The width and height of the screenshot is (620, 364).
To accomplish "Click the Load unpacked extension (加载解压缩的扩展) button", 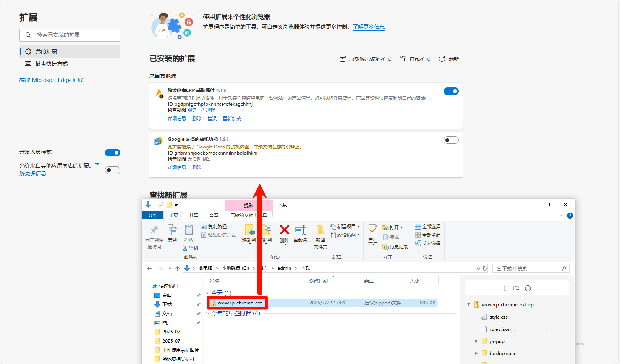I will pos(366,59).
